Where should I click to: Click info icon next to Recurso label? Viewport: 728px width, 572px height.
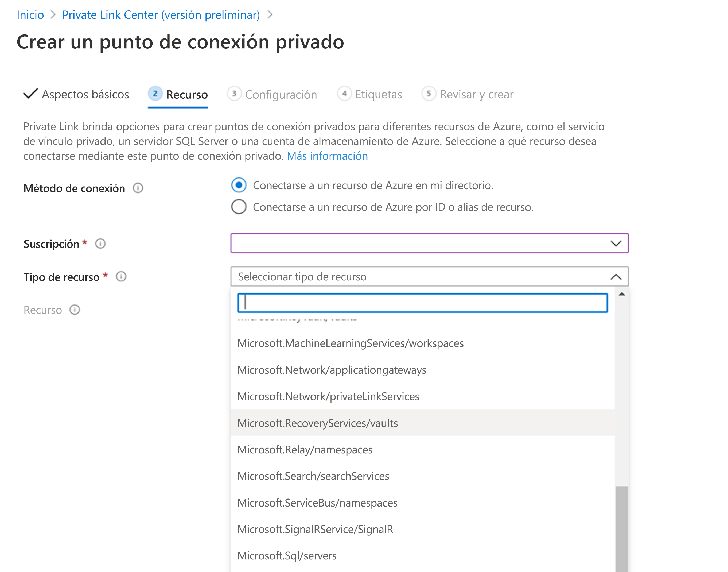click(75, 310)
